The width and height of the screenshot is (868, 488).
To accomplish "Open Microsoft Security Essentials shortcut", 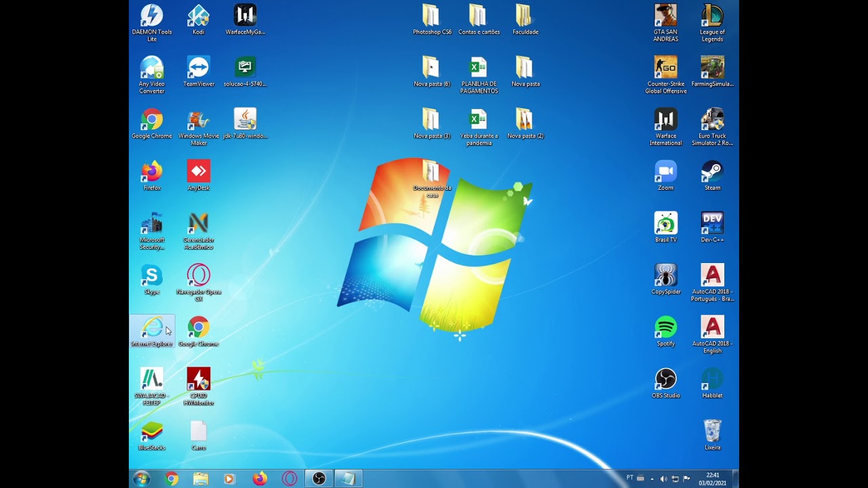I will click(x=151, y=230).
